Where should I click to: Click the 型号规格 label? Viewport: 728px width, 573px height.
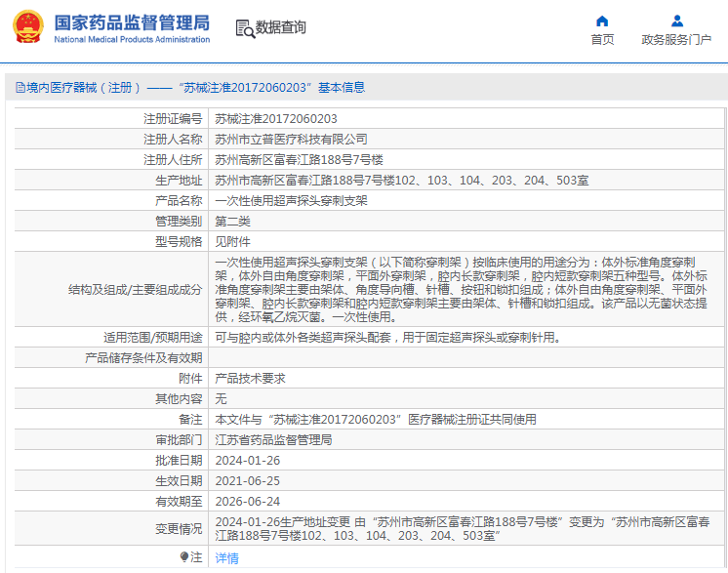179,241
